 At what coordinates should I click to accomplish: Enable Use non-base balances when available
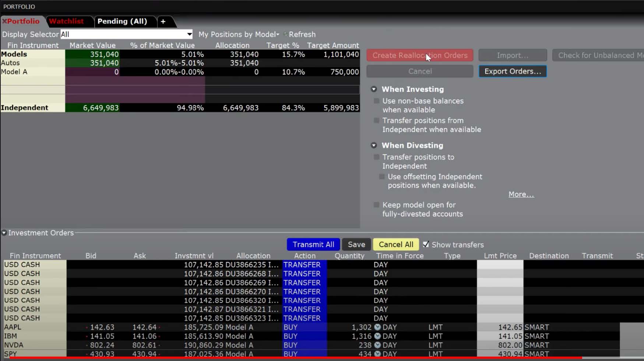point(376,100)
